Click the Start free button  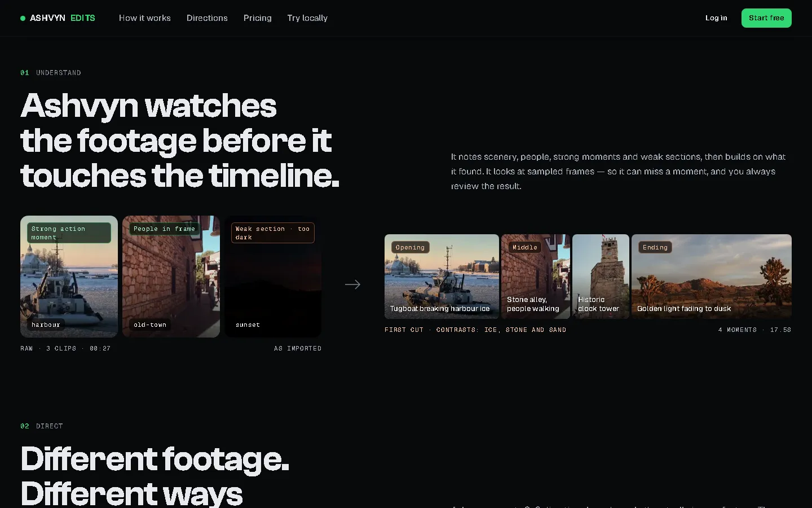766,18
